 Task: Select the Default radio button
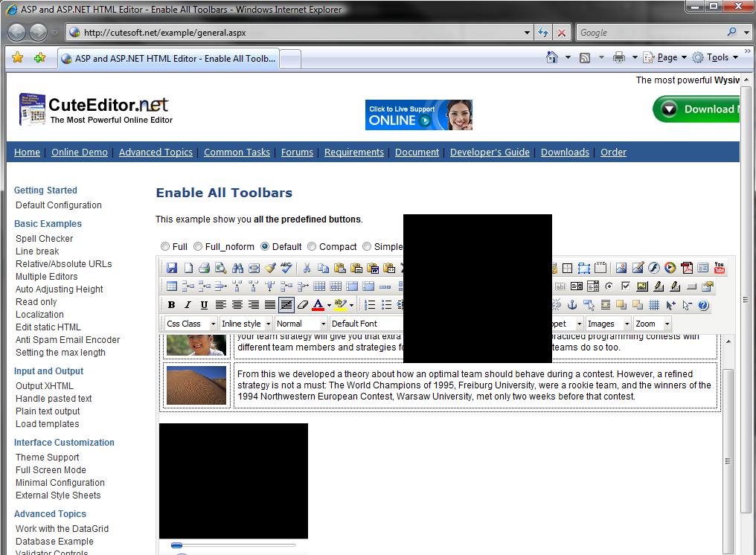(x=265, y=246)
